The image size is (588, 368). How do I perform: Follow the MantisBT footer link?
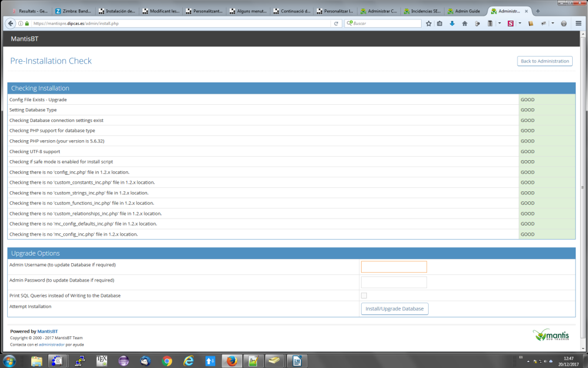pos(47,331)
